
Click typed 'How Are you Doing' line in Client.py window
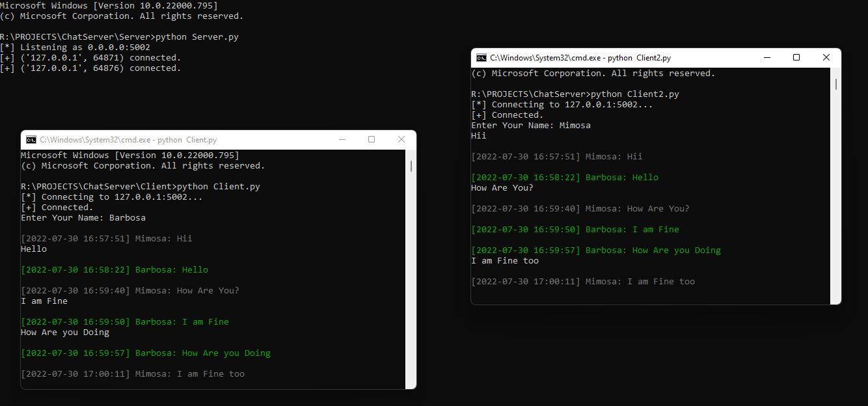[x=65, y=332]
